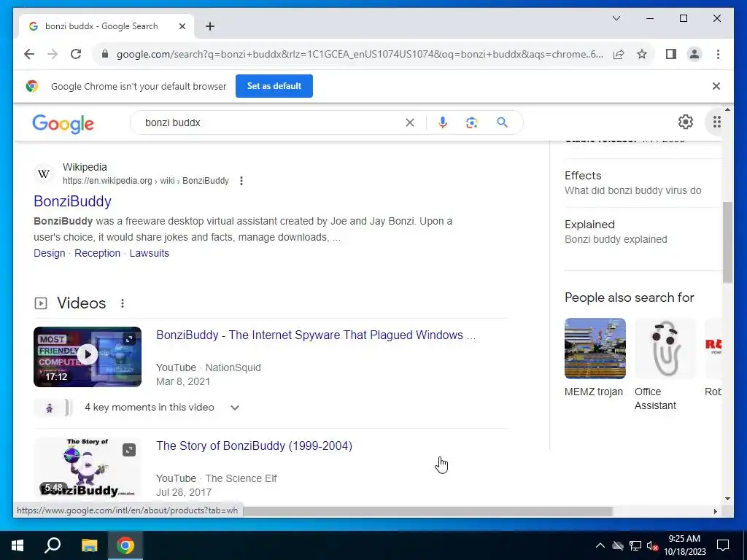Screen dimensions: 747x560
Task: Click the vertical page scrollbar thumb
Action: (727, 242)
